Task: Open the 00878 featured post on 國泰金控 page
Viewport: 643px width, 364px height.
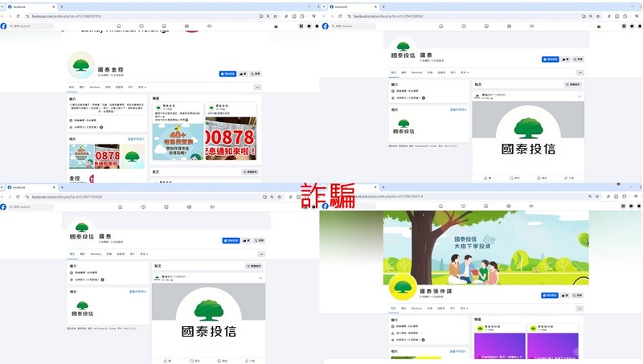Action: (x=231, y=138)
